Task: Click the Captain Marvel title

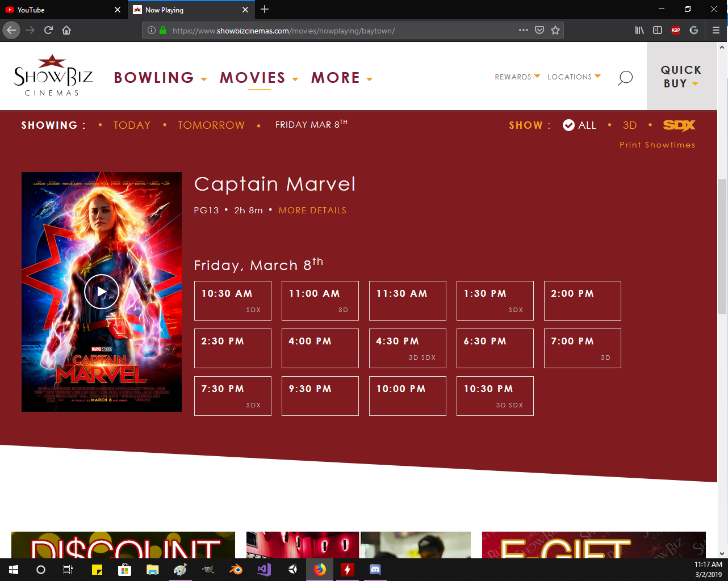Action: click(x=275, y=184)
